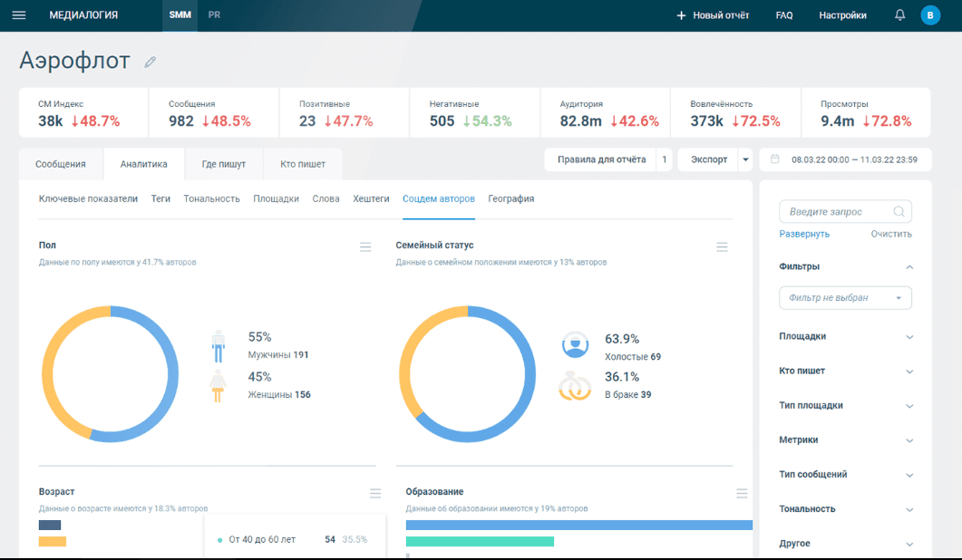The width and height of the screenshot is (962, 560).
Task: Click the female figure icon for Женщины
Action: point(218,386)
